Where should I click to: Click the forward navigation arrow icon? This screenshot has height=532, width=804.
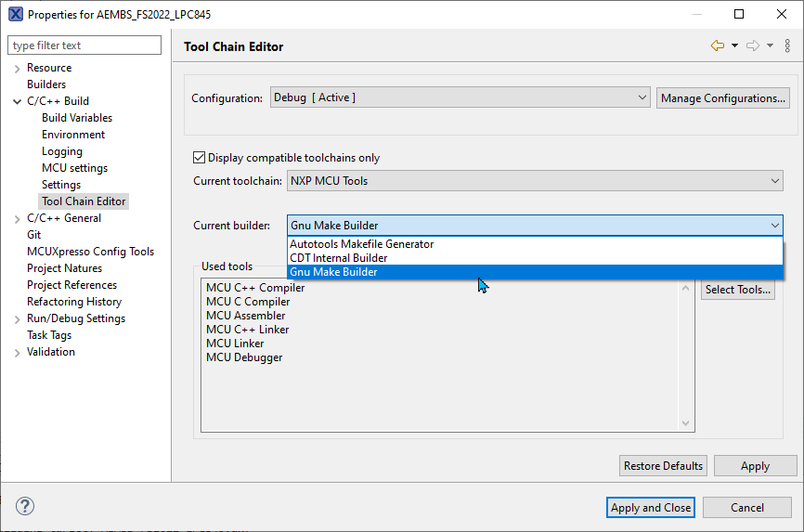(753, 45)
